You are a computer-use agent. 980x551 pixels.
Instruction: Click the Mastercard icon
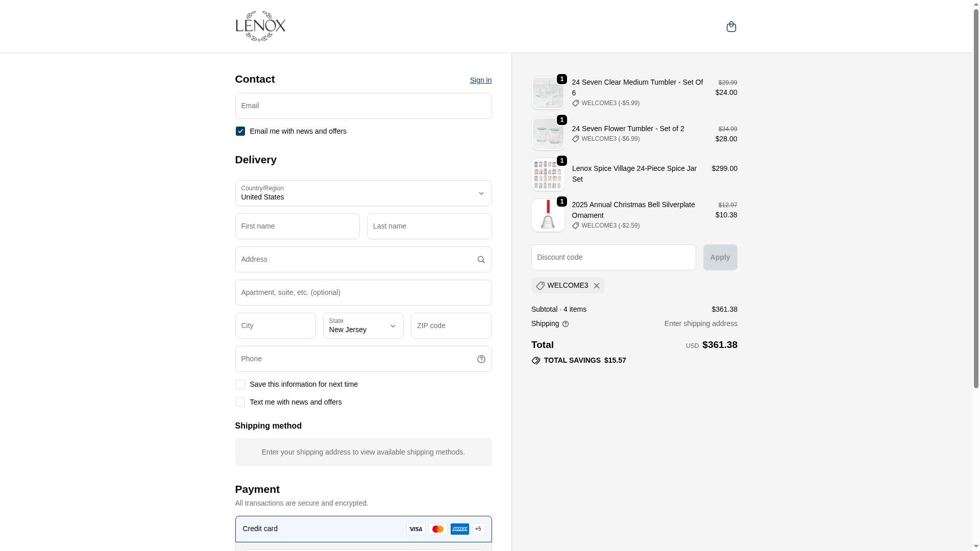click(x=438, y=529)
